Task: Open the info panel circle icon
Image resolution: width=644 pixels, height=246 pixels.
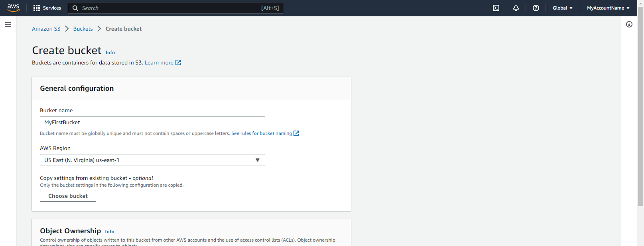Action: 629,24
